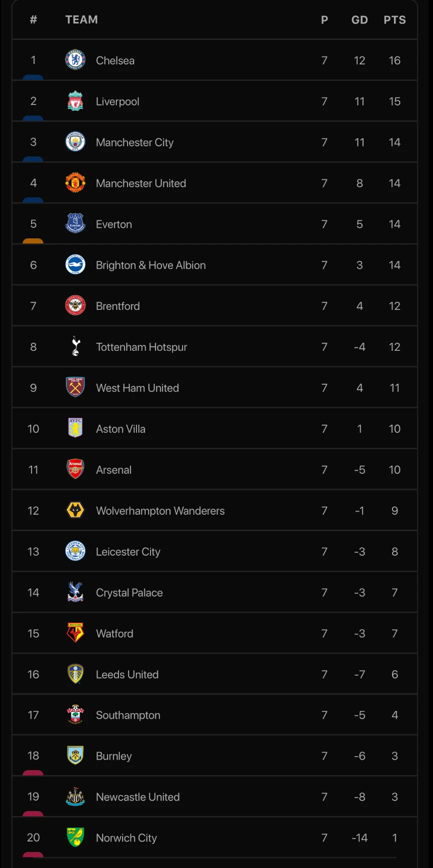This screenshot has height=868, width=433.
Task: Click the Norwich City canary badge
Action: point(75,838)
